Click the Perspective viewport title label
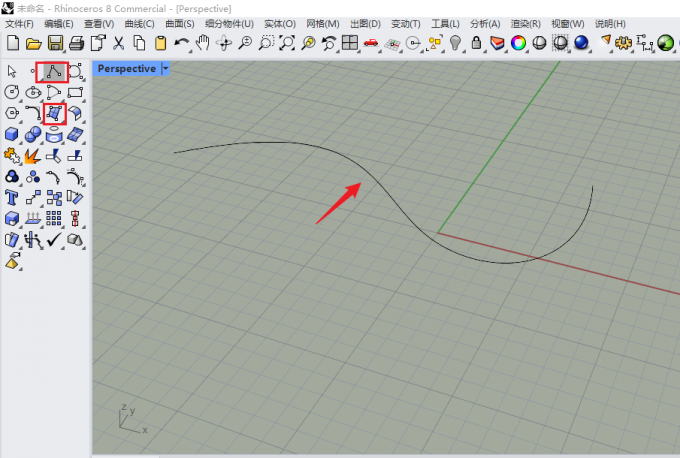The width and height of the screenshot is (680, 458). 126,69
